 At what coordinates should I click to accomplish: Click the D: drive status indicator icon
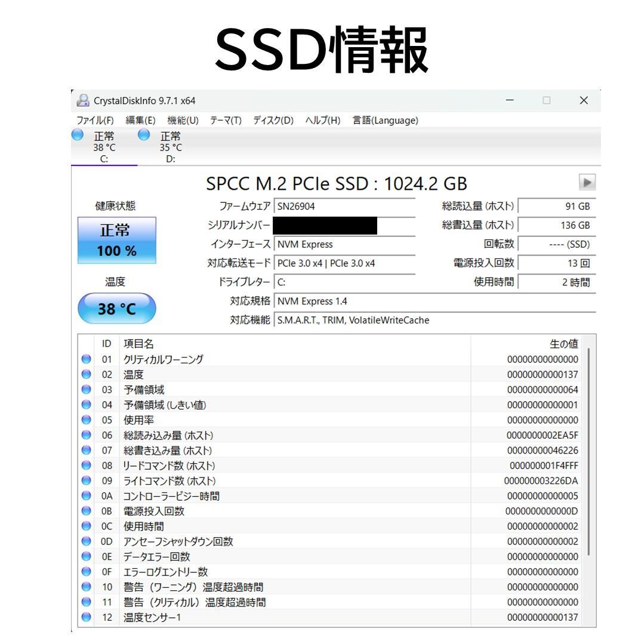pos(143,135)
